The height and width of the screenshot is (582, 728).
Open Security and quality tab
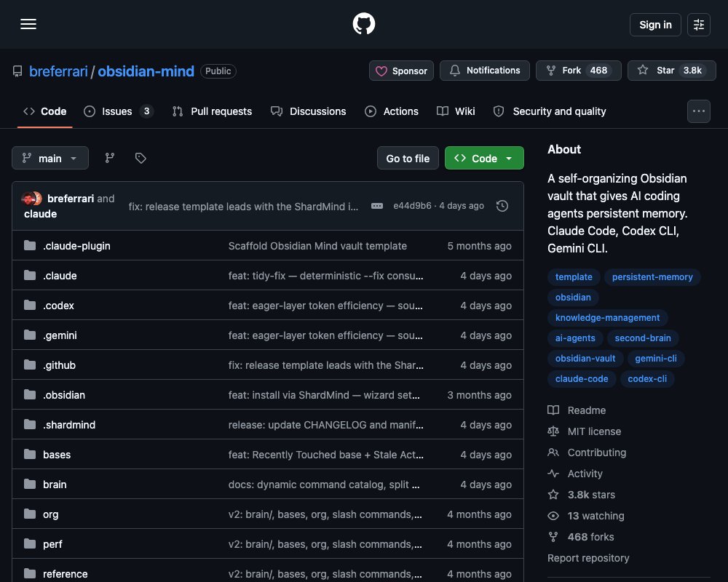[x=550, y=111]
